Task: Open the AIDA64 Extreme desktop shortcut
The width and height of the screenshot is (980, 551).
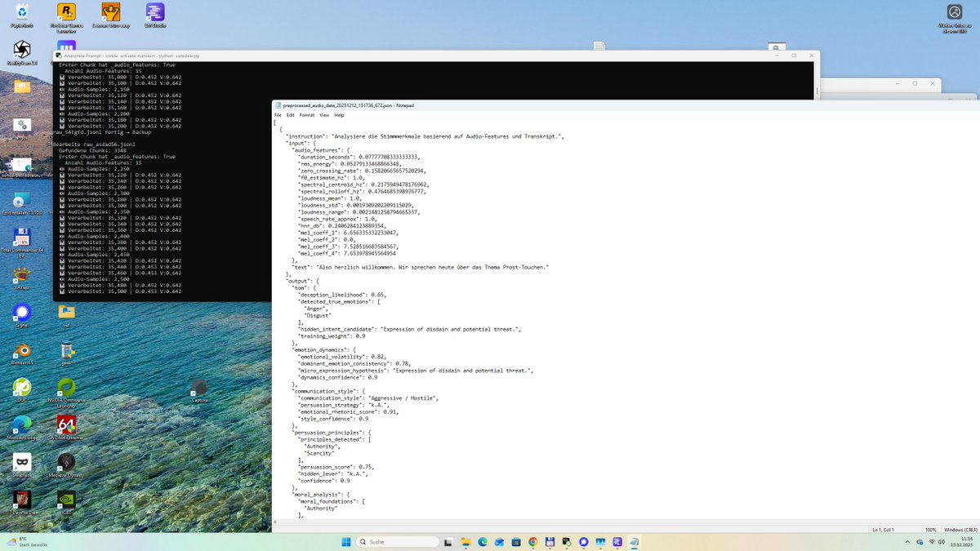Action: (67, 429)
